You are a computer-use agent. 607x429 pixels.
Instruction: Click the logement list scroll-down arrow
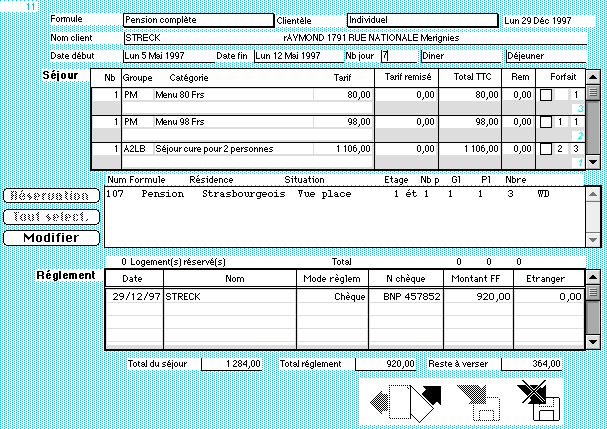tap(593, 240)
